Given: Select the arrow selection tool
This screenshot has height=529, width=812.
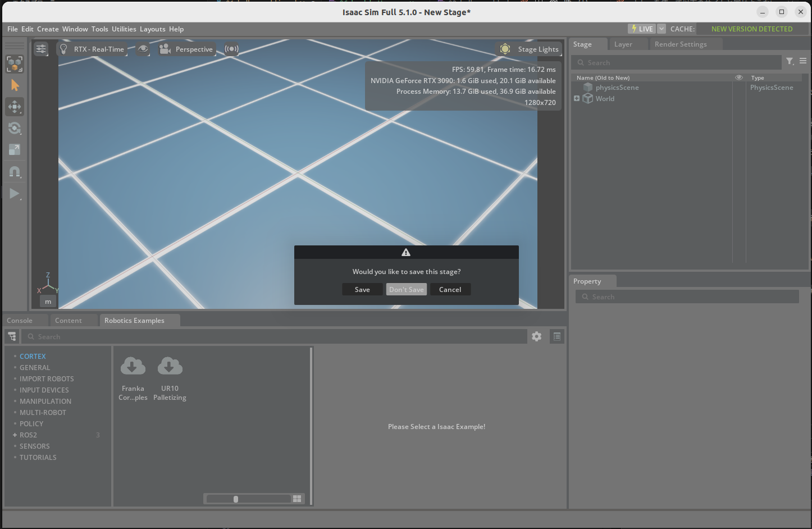Looking at the screenshot, I should pyautogui.click(x=15, y=85).
